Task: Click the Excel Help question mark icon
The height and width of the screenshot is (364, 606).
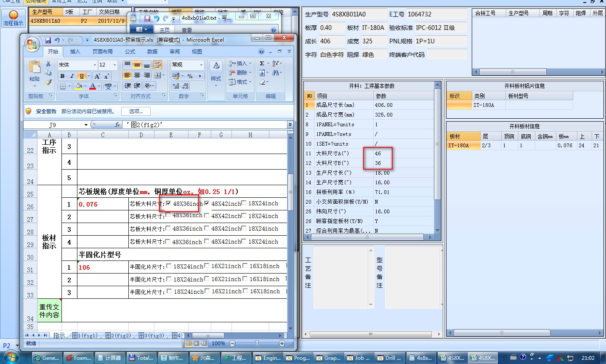Action: (261, 51)
